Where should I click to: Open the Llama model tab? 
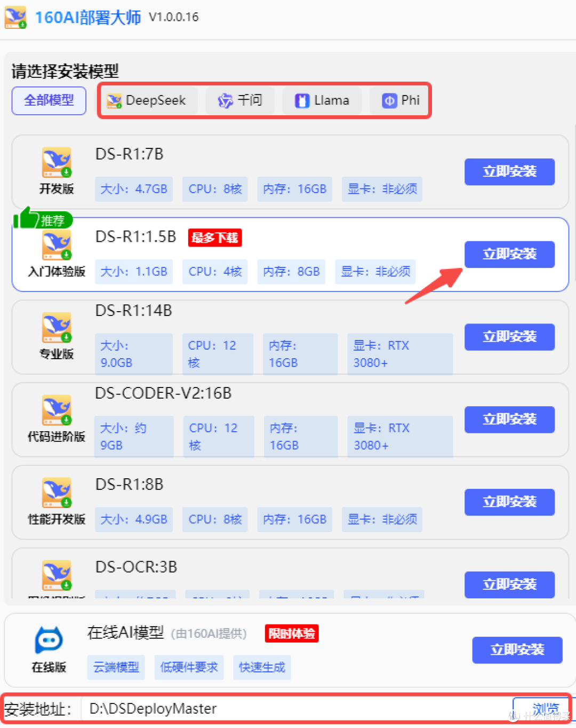point(322,100)
